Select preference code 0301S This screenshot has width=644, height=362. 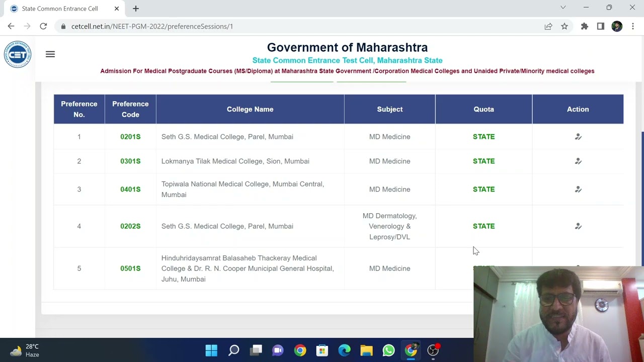pyautogui.click(x=130, y=161)
